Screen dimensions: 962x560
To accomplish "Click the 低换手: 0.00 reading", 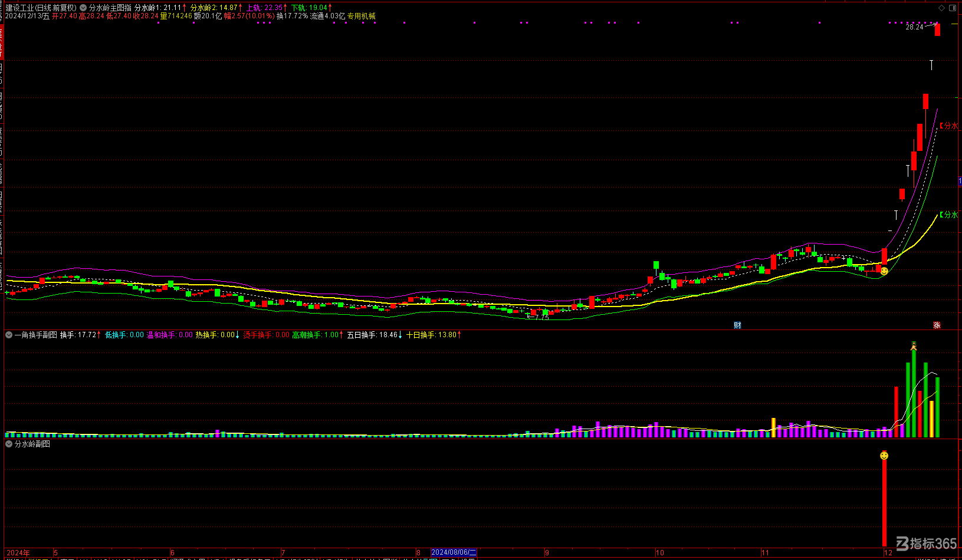I will coord(124,335).
